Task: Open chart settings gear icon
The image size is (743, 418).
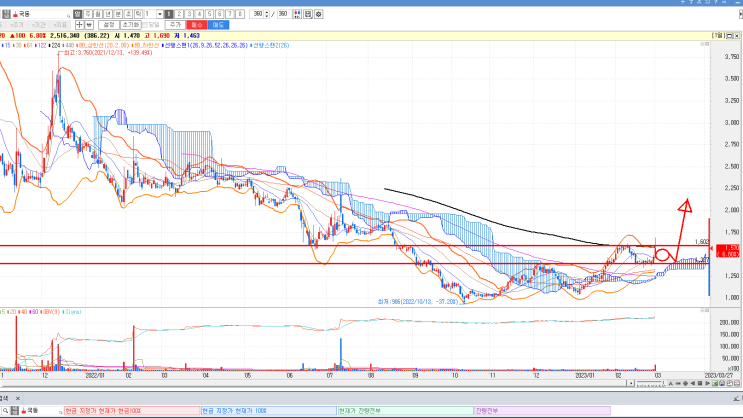Action: [x=318, y=14]
